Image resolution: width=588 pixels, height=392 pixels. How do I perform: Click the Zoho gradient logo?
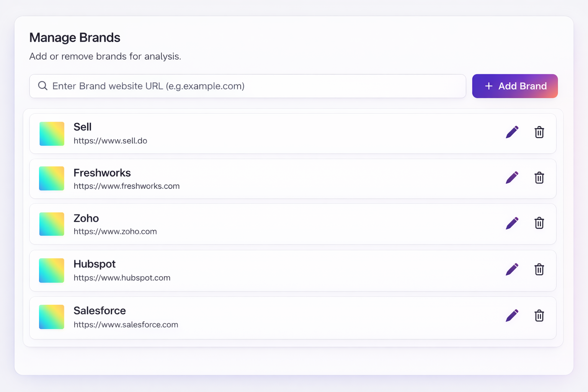click(x=52, y=224)
